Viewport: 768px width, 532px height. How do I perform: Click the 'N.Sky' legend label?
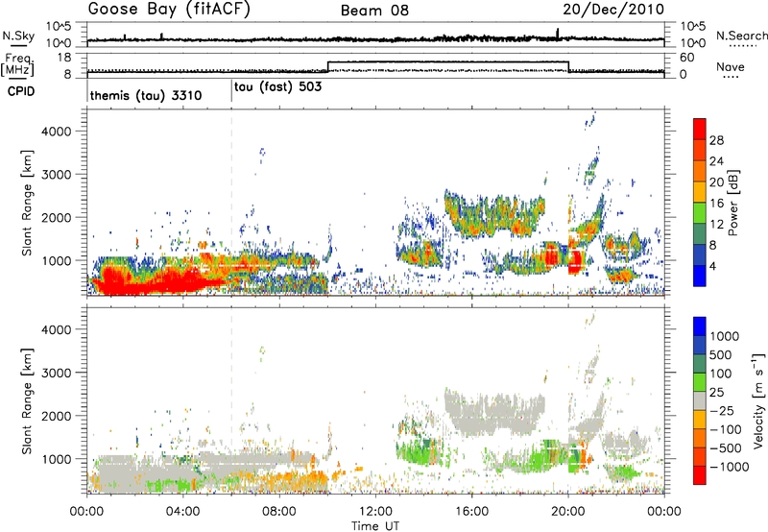tap(18, 36)
